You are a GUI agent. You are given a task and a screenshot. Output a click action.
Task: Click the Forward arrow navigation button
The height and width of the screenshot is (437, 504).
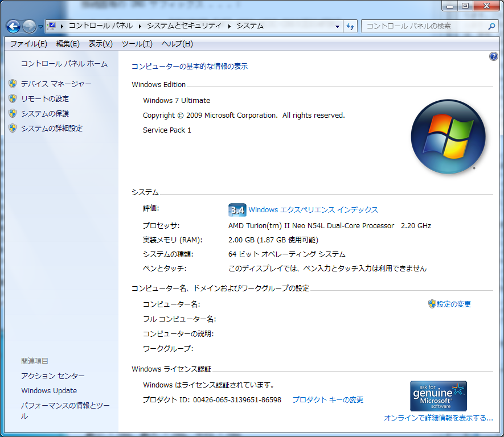pyautogui.click(x=29, y=26)
